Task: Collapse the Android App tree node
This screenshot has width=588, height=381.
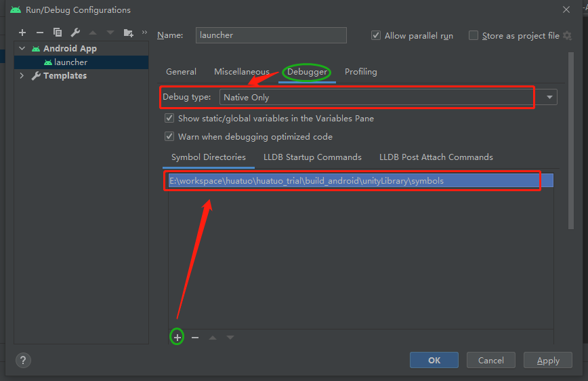Action: [22, 48]
